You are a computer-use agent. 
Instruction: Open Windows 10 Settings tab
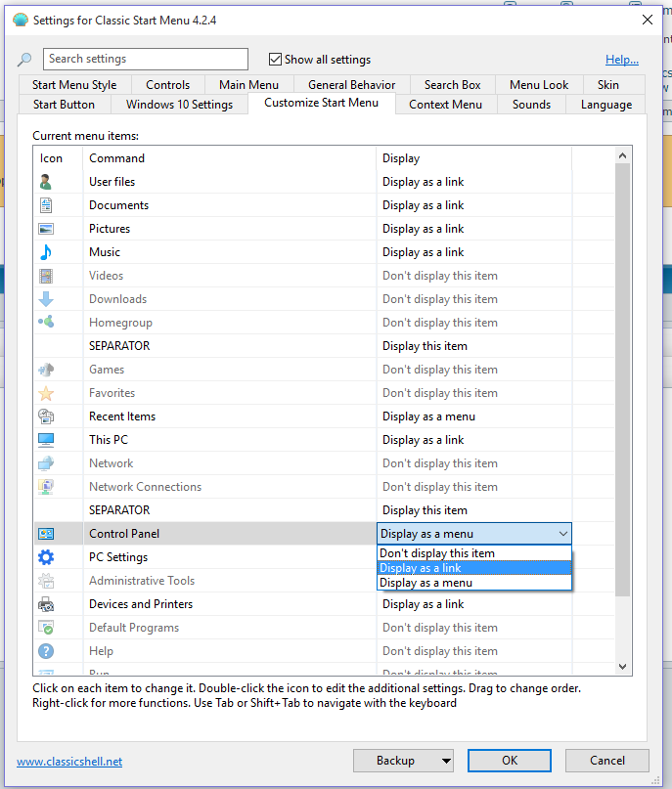(x=179, y=105)
